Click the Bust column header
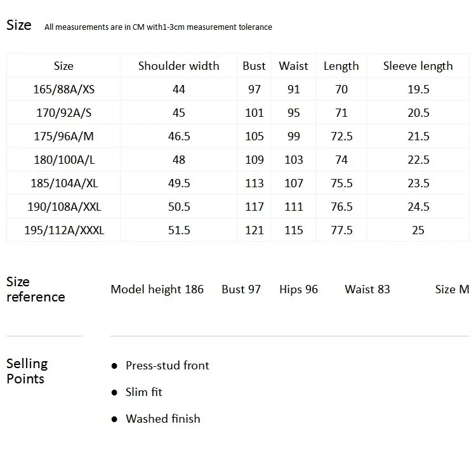This screenshot has height=450, width=476. (x=254, y=66)
